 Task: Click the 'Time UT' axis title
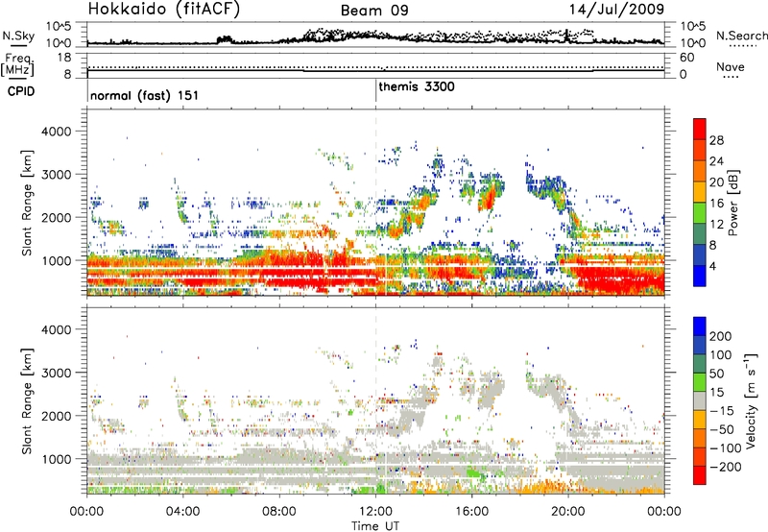[x=375, y=526]
